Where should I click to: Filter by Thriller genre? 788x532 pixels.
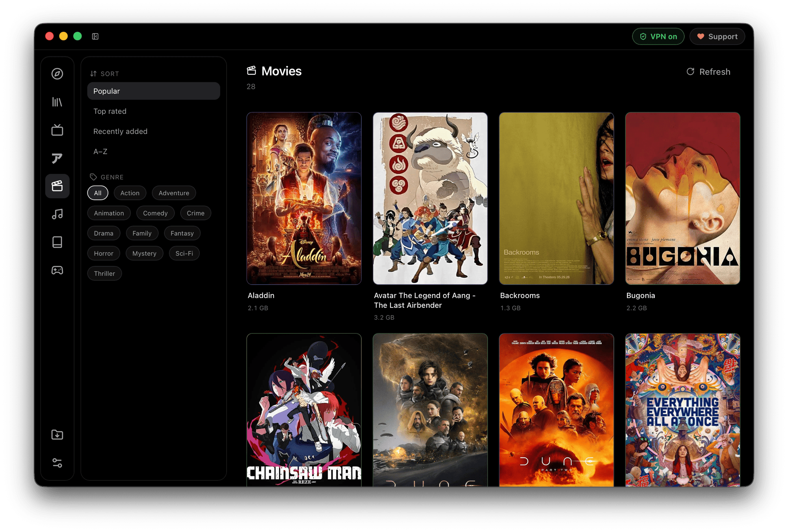click(104, 273)
